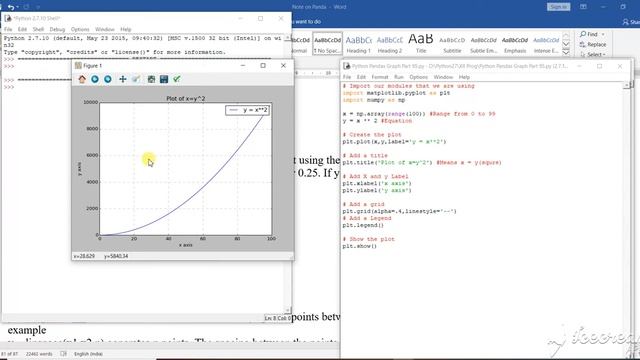
Task: Click the 'plt.legend()' line in the editor
Action: coord(363,225)
